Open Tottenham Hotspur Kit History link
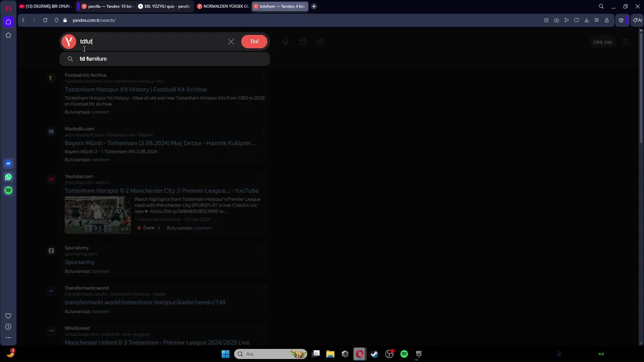Viewport: 644px width, 362px height. [x=136, y=89]
